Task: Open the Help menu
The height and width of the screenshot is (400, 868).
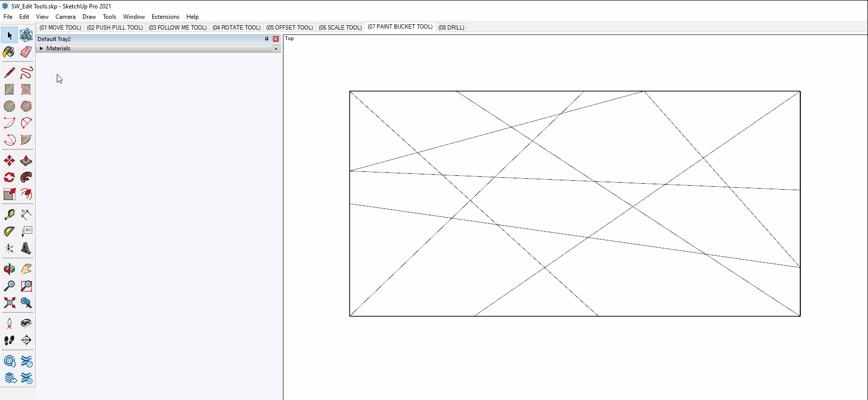Action: 192,17
